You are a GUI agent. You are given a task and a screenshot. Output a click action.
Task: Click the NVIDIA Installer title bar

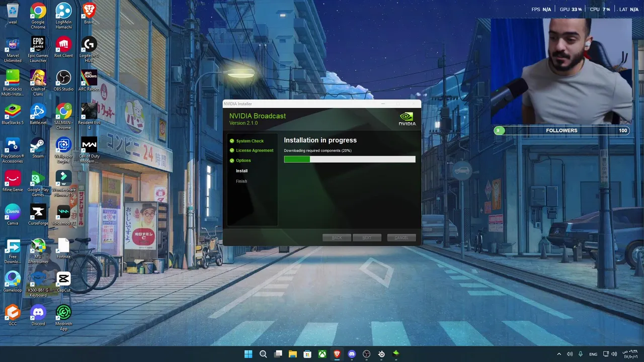click(x=322, y=104)
